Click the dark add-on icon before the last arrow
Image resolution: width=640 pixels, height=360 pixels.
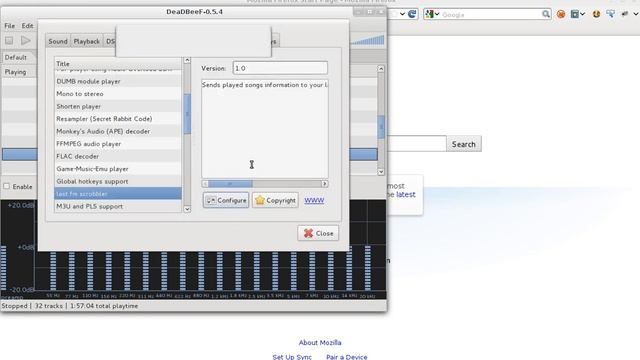point(624,14)
